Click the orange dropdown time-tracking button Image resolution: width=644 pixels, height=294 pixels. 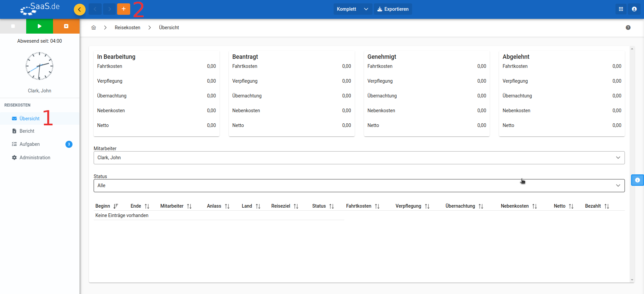point(66,26)
